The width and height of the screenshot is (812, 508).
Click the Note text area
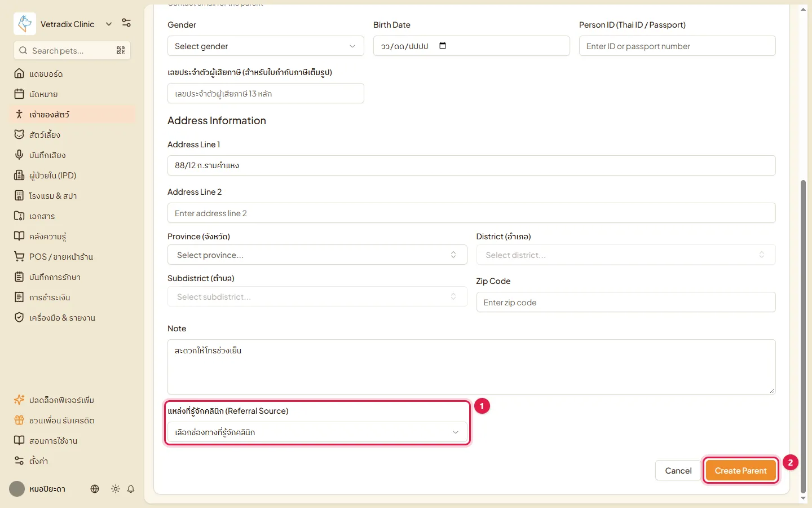[x=471, y=367]
